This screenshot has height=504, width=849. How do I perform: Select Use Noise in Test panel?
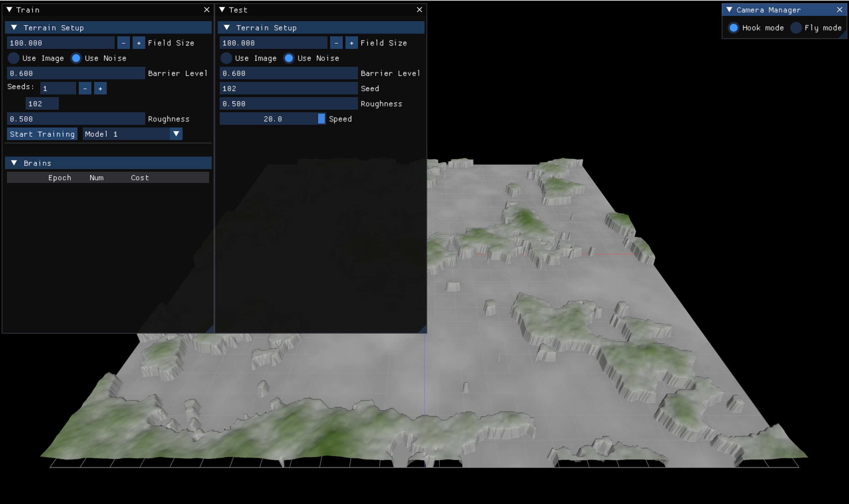tap(289, 58)
